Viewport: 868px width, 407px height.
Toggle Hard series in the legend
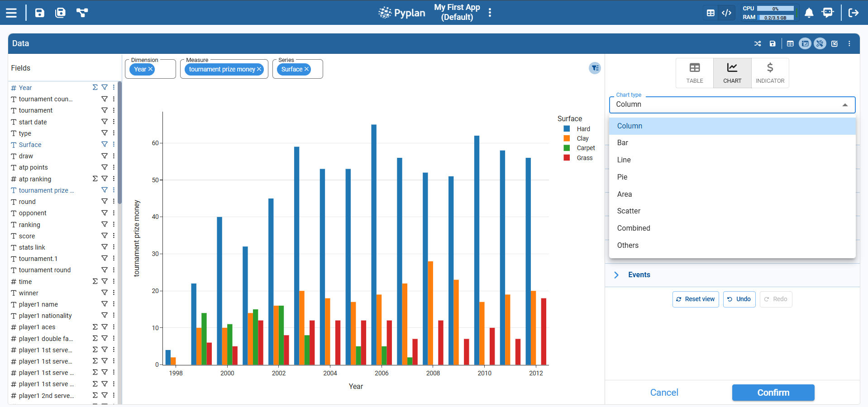583,129
